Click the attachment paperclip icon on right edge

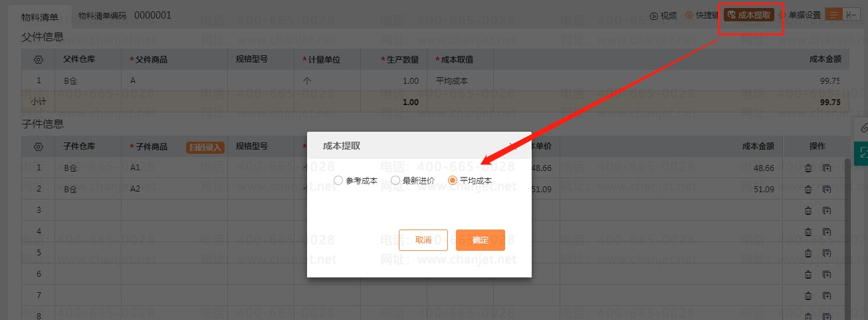(x=862, y=127)
